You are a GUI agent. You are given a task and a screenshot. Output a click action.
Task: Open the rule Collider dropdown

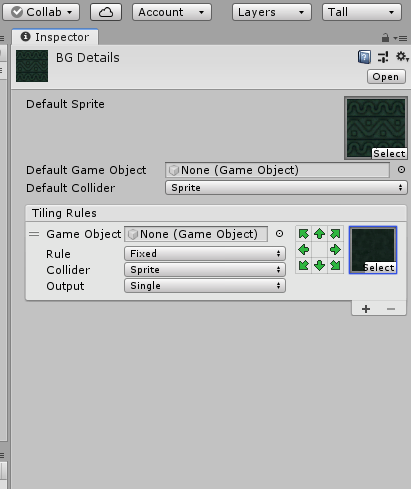pos(205,270)
